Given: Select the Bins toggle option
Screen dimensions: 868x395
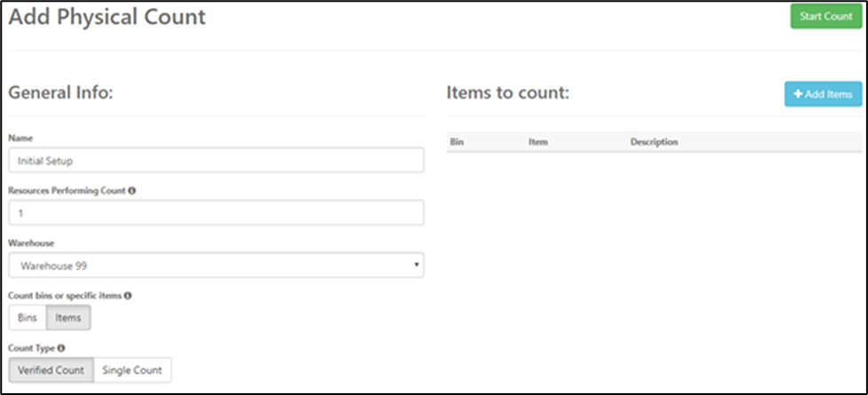Looking at the screenshot, I should [27, 318].
